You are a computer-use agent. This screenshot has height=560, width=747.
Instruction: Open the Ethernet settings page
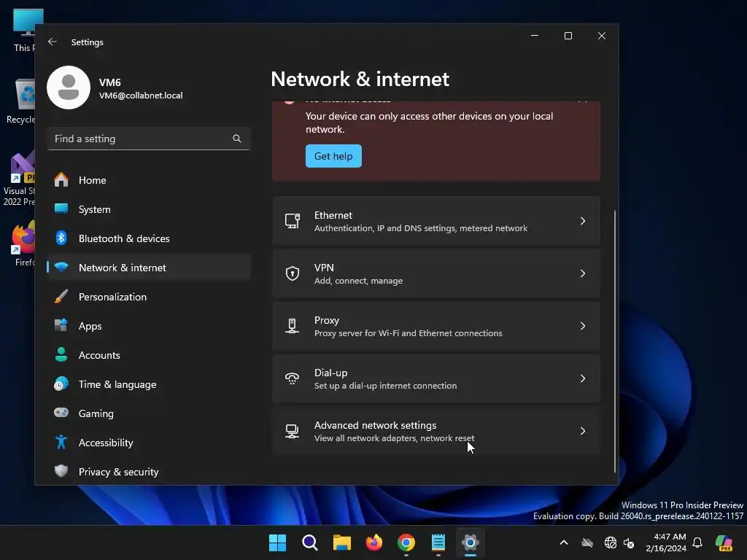[436, 221]
